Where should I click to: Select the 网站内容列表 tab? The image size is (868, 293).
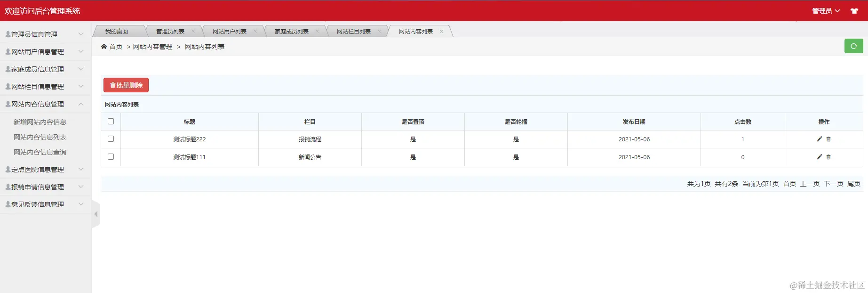[x=416, y=32]
